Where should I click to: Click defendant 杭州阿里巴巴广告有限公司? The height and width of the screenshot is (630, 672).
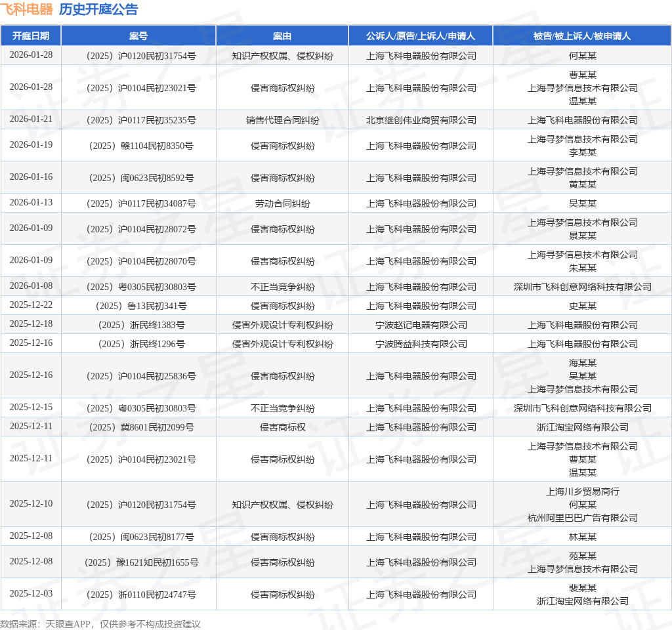click(x=583, y=518)
